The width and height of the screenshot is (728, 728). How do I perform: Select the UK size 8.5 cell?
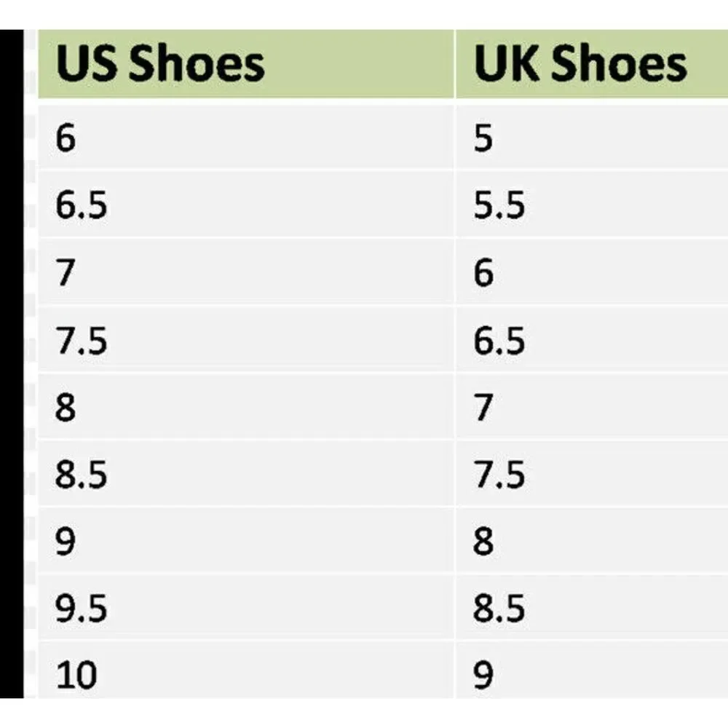[592, 608]
